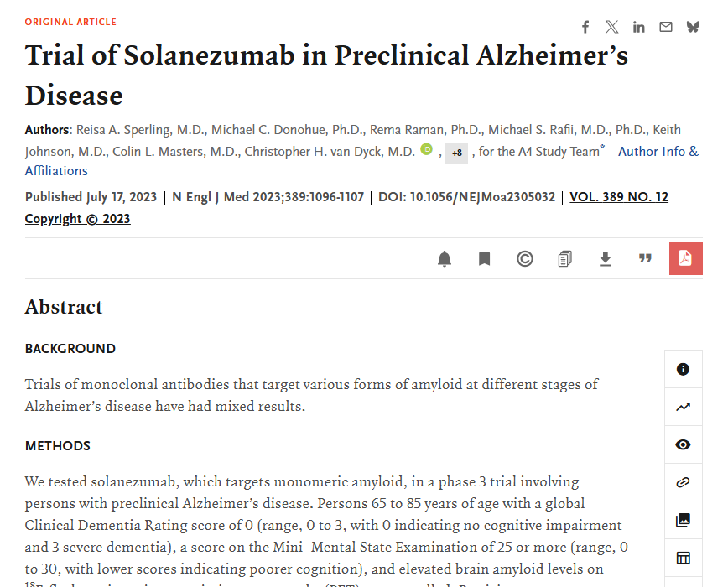Screen dimensions: 728x587
Task: Email this article via envelope icon
Action: (666, 27)
